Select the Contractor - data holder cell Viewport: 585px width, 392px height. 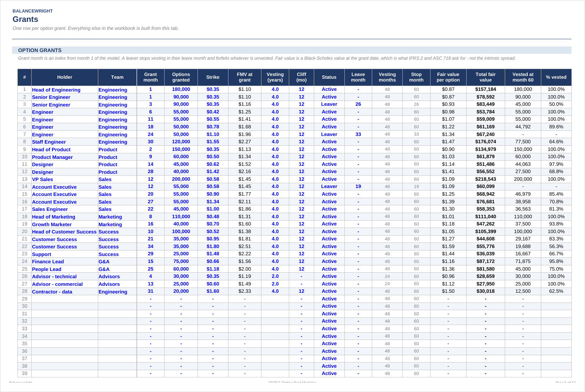[x=65, y=292]
